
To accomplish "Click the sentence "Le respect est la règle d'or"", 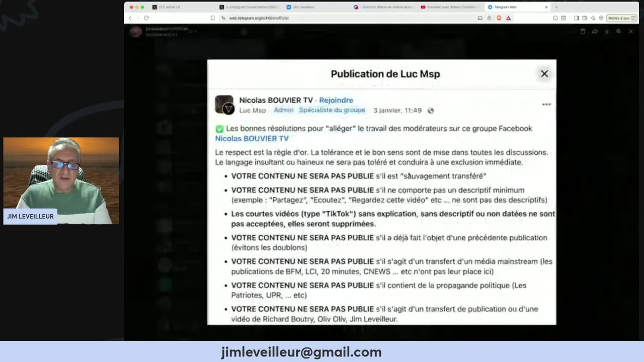I will [x=261, y=152].
